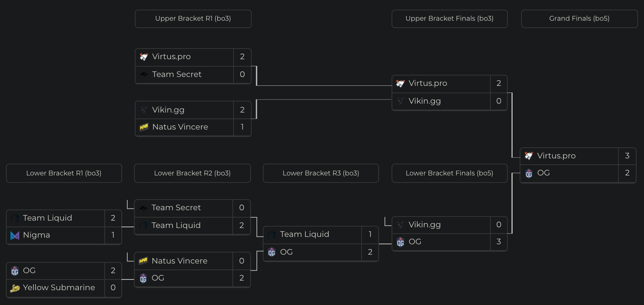
Task: Click Virtus.pro logo in Upper Bracket R1 match
Action: [144, 57]
